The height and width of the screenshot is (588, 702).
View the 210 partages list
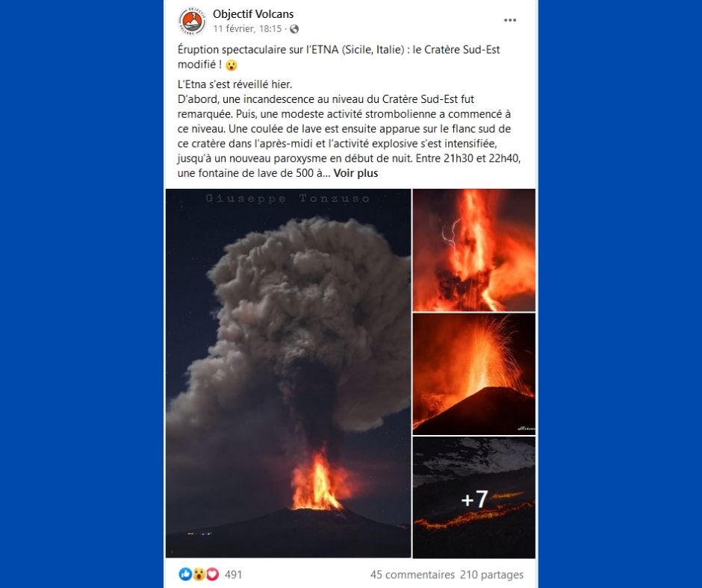(x=491, y=575)
